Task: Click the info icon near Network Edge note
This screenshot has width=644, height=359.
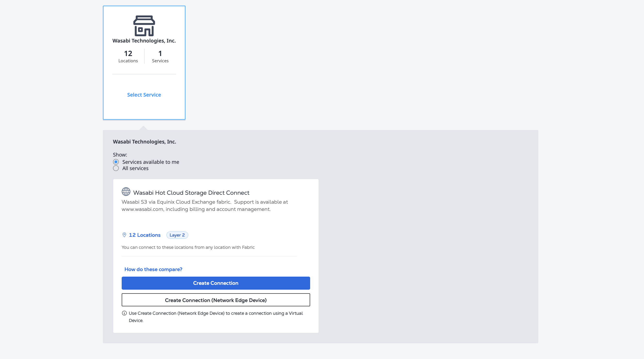Action: (124, 313)
